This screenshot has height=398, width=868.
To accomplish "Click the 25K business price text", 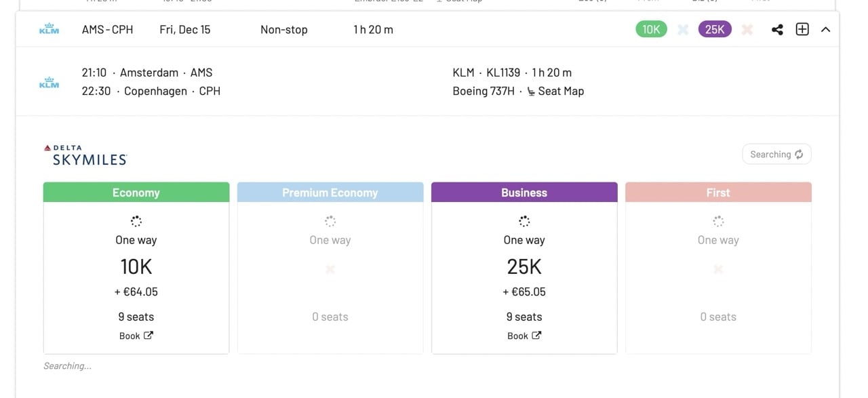I will [524, 267].
